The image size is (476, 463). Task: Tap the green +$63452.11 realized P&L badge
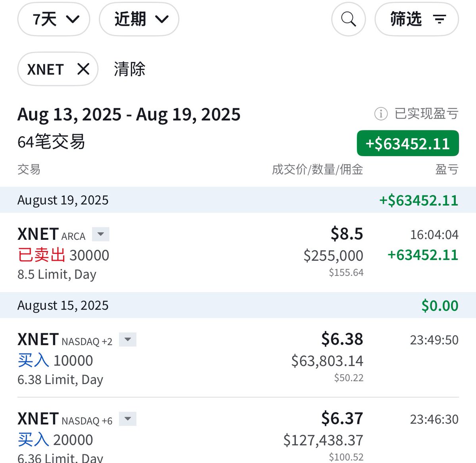click(x=408, y=143)
